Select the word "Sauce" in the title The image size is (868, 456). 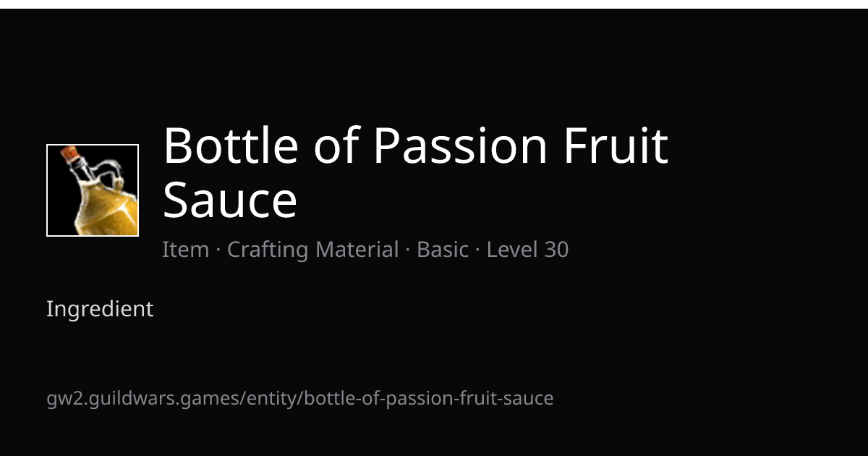(230, 200)
